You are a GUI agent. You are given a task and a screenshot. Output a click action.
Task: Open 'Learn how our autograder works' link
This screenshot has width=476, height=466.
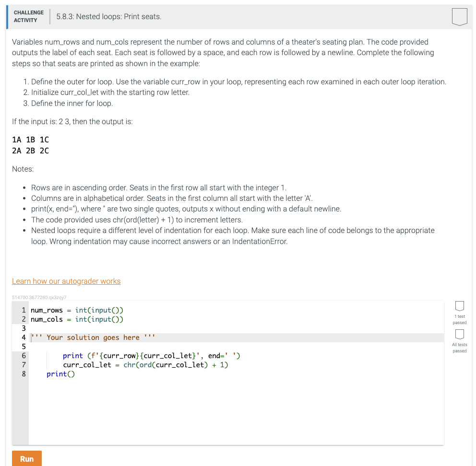click(x=66, y=281)
